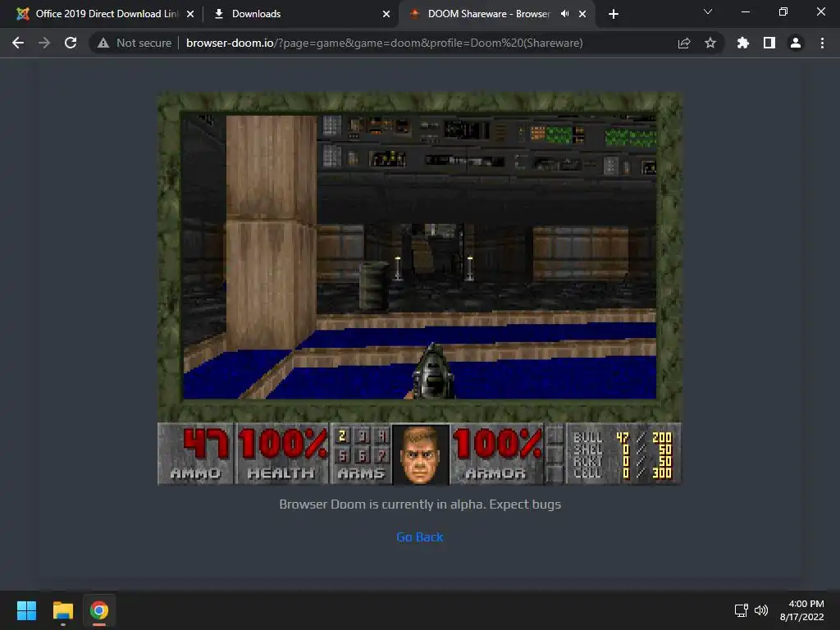Click the Chrome taskbar icon
This screenshot has height=630, width=840.
[x=99, y=610]
